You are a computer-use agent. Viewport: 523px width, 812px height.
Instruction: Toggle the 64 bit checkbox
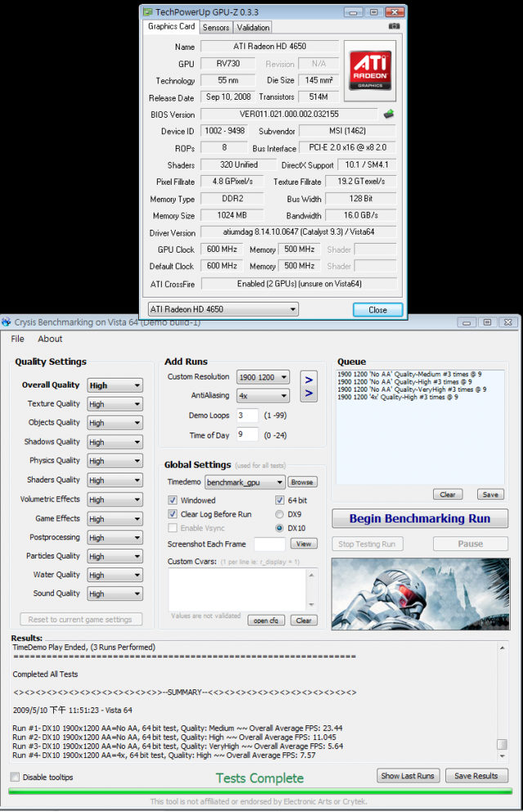pos(279,500)
